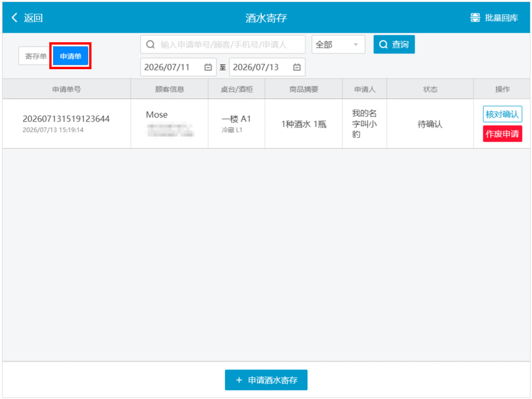
Task: Click the summary 1种酒水 1瓶
Action: (x=304, y=124)
